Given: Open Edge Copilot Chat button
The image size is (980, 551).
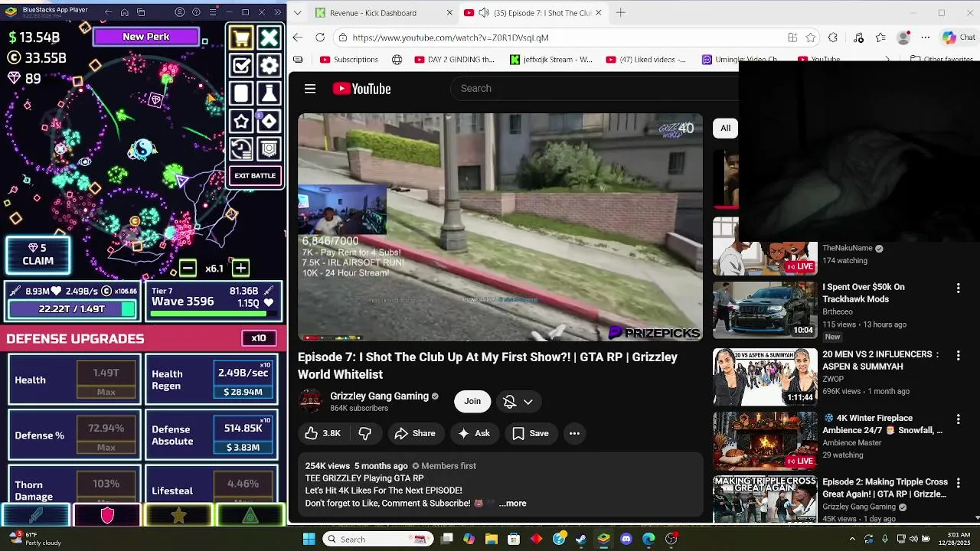Looking at the screenshot, I should click(x=959, y=37).
